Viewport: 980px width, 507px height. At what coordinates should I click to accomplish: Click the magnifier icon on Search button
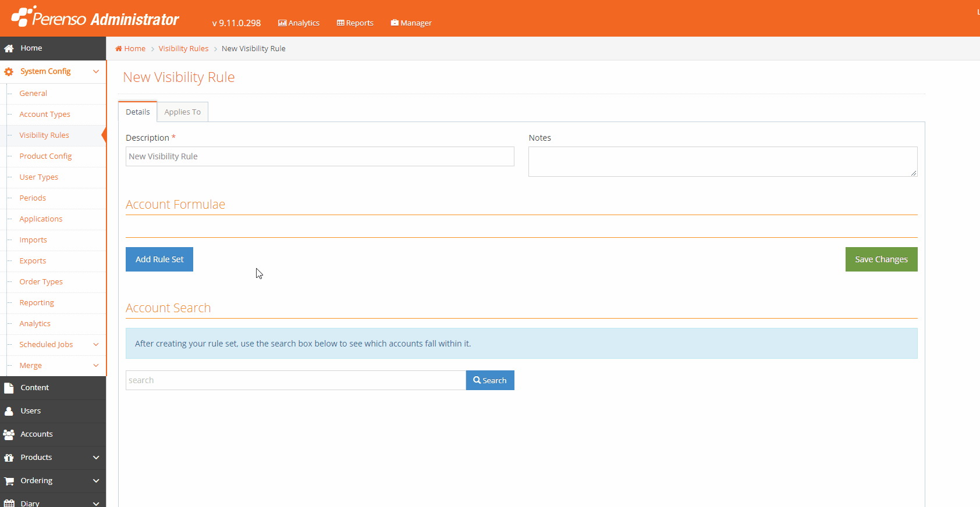coord(477,380)
